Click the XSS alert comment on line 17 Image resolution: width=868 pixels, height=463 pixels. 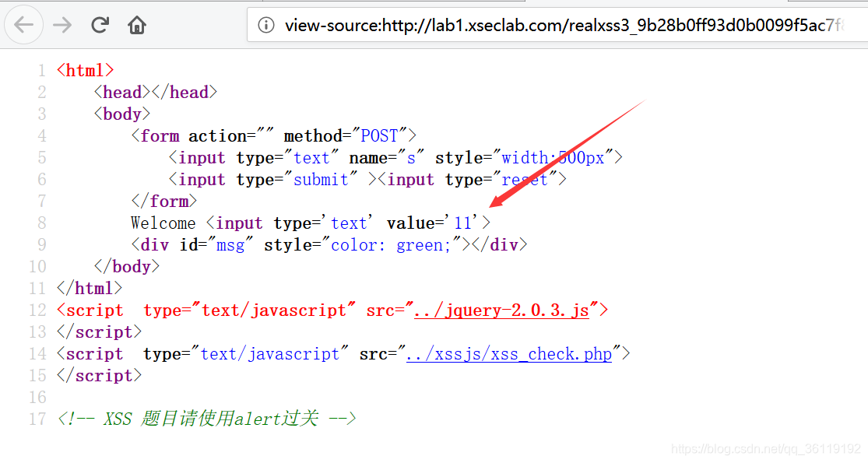pos(206,419)
